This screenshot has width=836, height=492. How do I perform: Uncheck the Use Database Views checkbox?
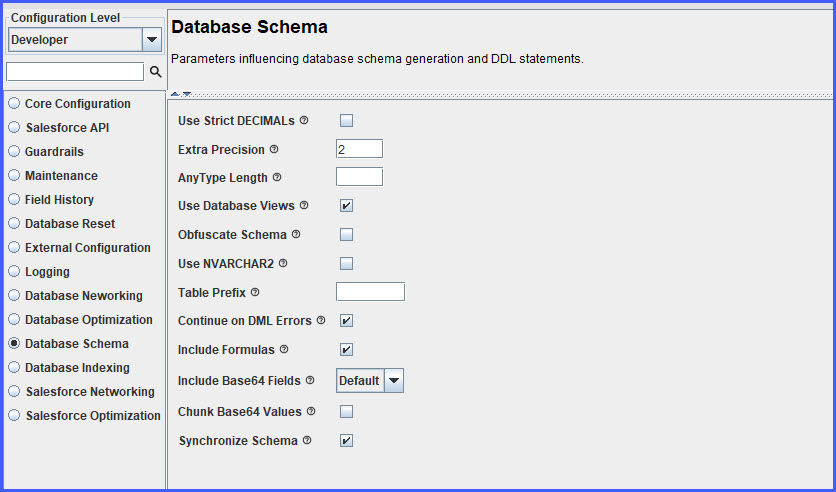[347, 206]
